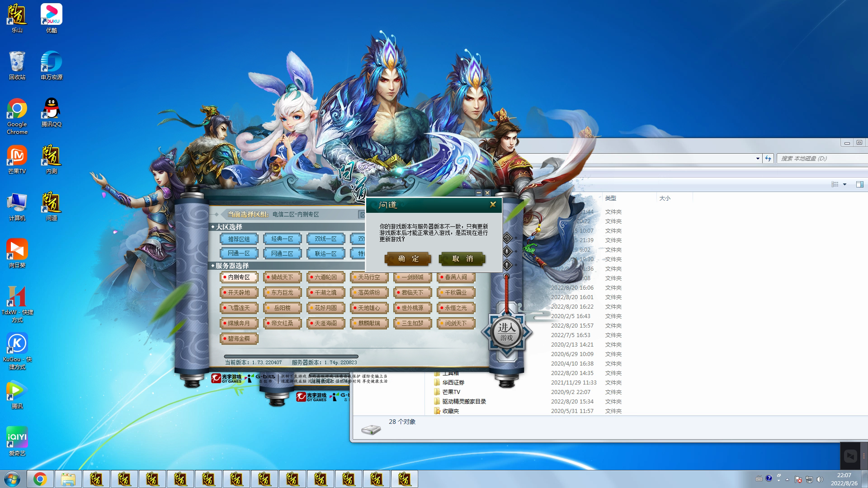Open the 腾讯QQ desktop icon

click(x=52, y=113)
